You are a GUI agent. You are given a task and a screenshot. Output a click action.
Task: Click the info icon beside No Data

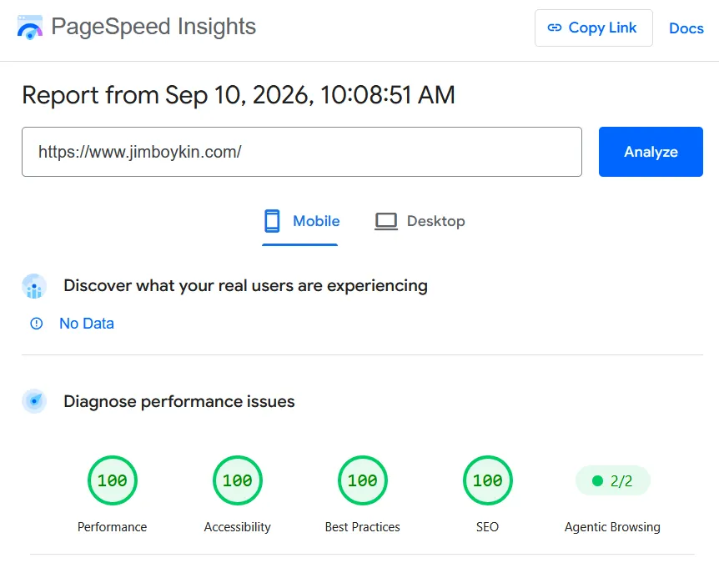coord(36,324)
